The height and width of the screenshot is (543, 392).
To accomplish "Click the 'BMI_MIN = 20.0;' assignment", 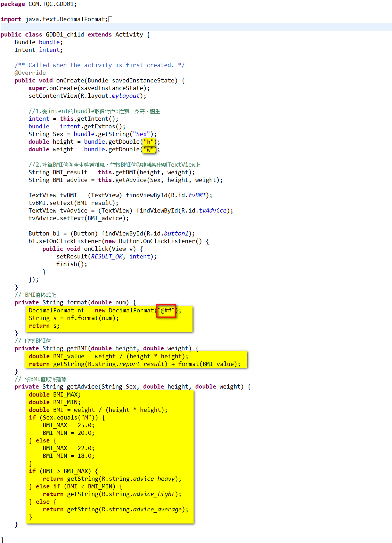I will point(68,433).
